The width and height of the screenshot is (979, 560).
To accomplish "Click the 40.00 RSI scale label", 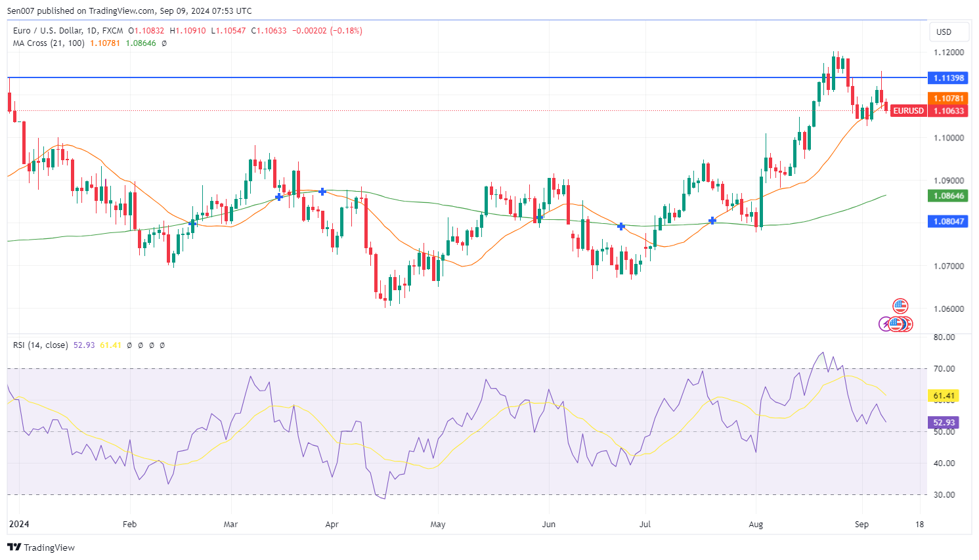I will [944, 463].
